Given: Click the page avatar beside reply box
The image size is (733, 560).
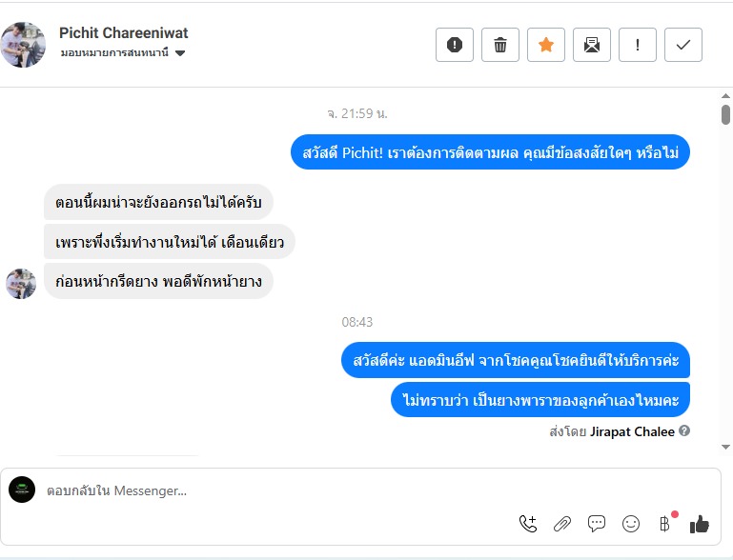Looking at the screenshot, I should 22,490.
